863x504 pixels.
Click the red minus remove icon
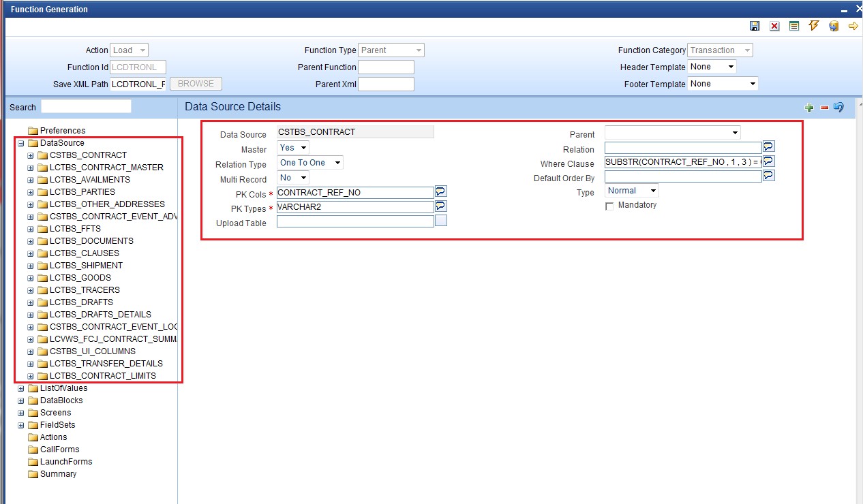[x=823, y=108]
